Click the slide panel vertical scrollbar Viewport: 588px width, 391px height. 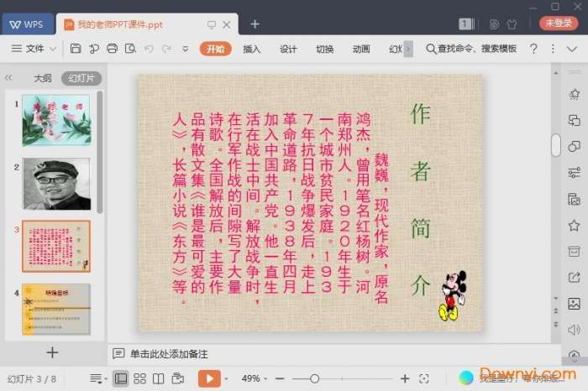pos(100,152)
